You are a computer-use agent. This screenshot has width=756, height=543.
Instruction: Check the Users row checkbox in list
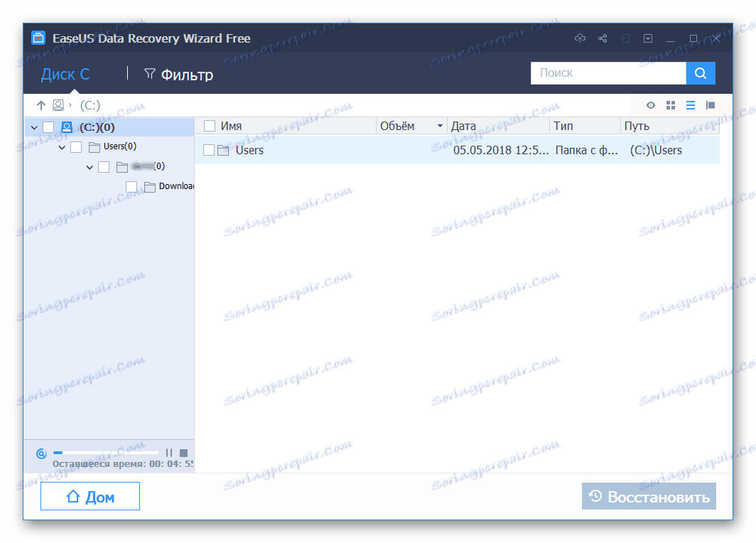(x=209, y=150)
